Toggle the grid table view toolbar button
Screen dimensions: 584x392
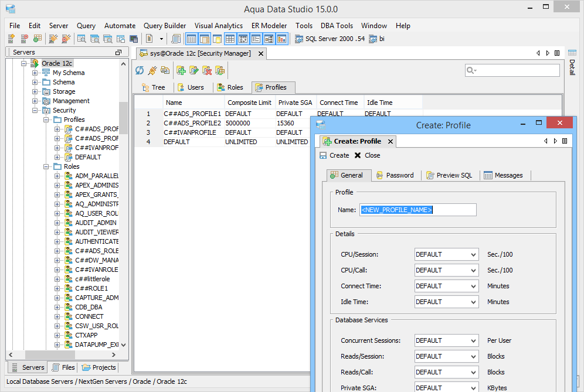(230, 39)
